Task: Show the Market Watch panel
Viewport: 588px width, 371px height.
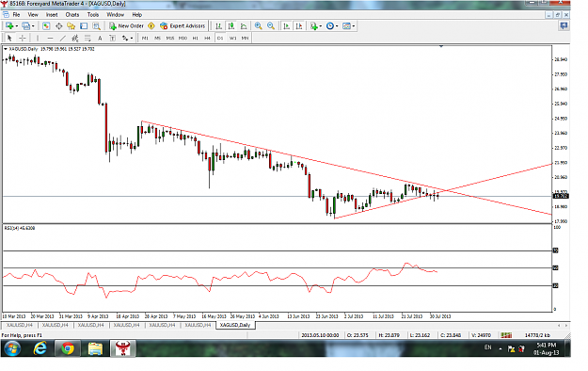Action: point(46,26)
